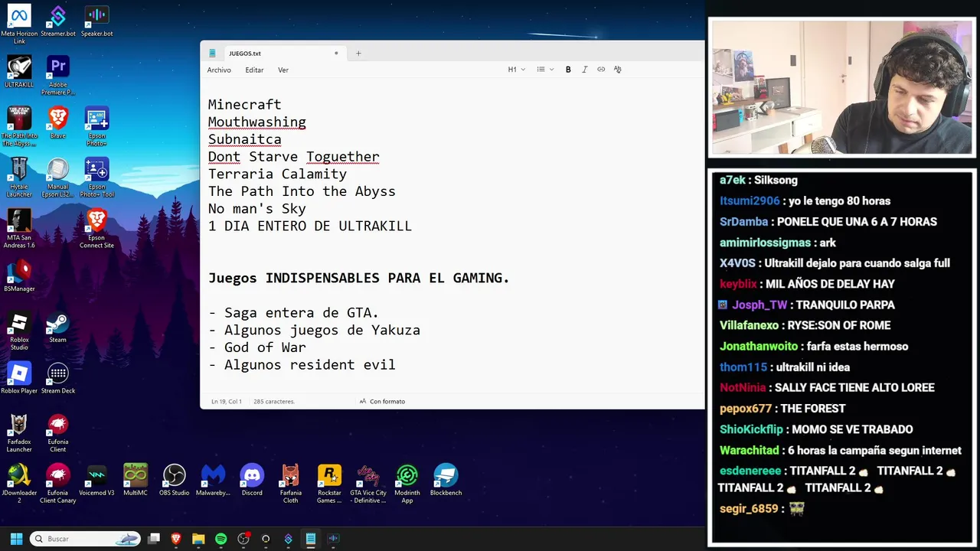Open the Manual Epson L32 shortcut
980x551 pixels.
coord(58,178)
